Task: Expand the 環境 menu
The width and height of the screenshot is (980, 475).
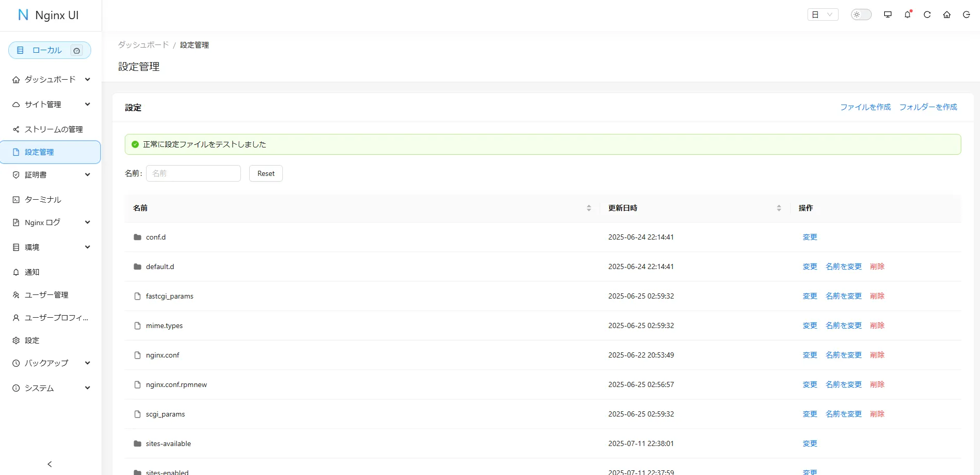Action: tap(51, 247)
